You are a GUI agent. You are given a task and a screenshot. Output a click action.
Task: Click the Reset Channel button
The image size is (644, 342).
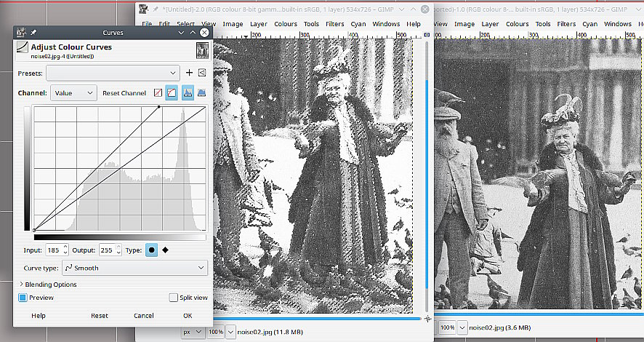click(x=124, y=93)
